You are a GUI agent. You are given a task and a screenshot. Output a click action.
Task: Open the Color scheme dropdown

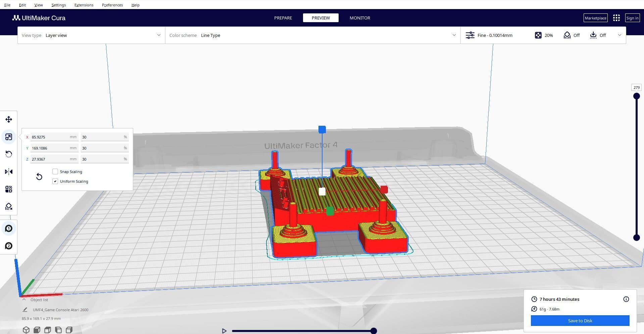(x=313, y=35)
